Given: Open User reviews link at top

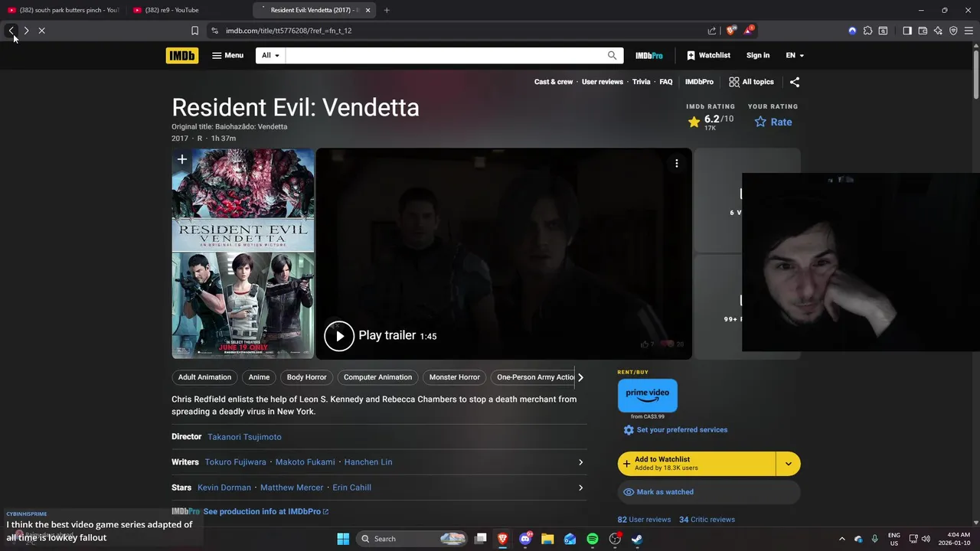Looking at the screenshot, I should [x=603, y=82].
